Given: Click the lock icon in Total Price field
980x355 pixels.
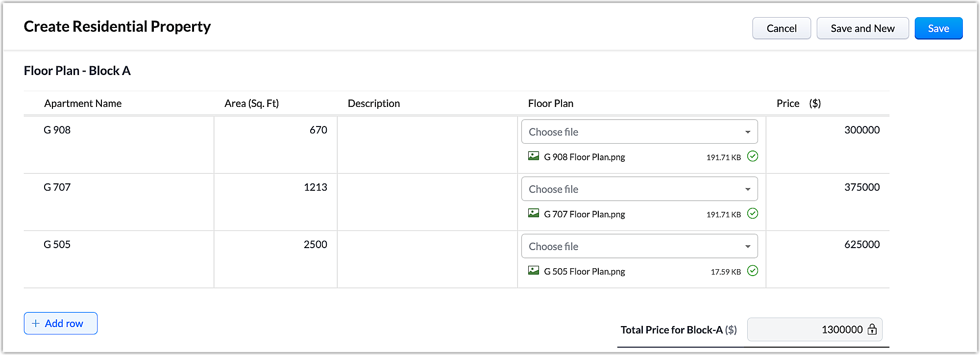Looking at the screenshot, I should pos(872,330).
